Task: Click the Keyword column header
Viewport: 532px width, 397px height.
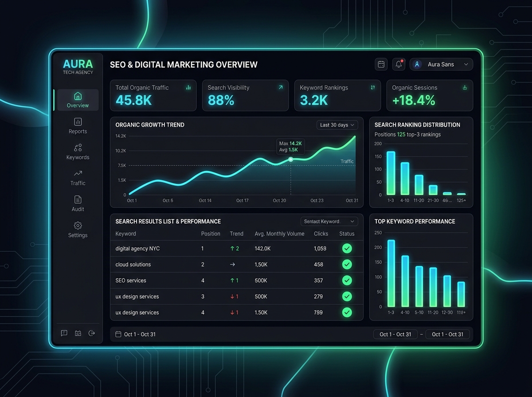Action: pos(126,234)
